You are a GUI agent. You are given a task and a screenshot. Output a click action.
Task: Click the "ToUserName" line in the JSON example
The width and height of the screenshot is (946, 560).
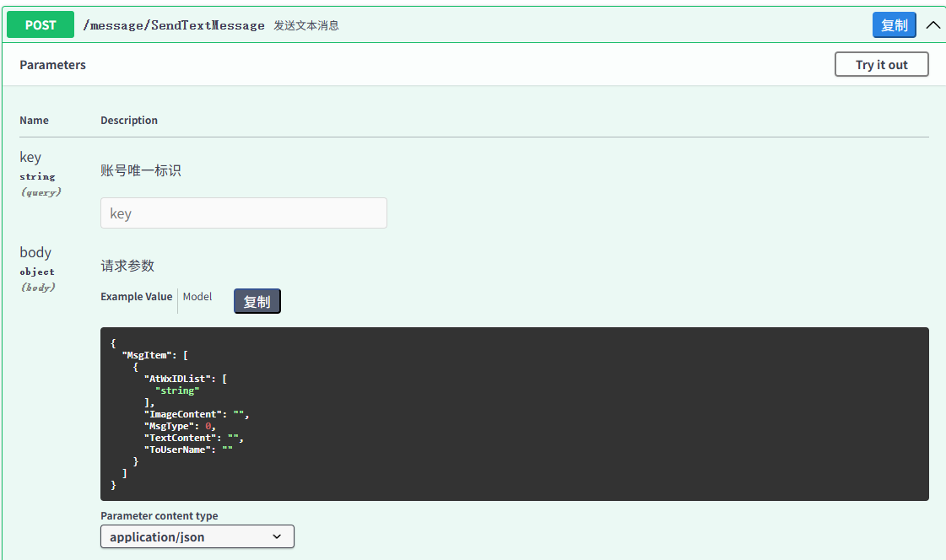pyautogui.click(x=188, y=450)
